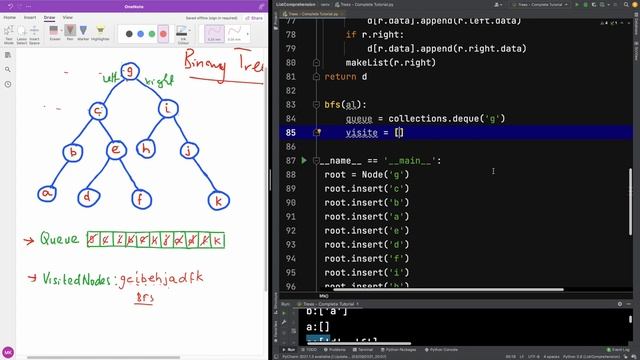Image resolution: width=640 pixels, height=360 pixels.
Task: Click the Share button in OneNote
Action: tap(254, 18)
